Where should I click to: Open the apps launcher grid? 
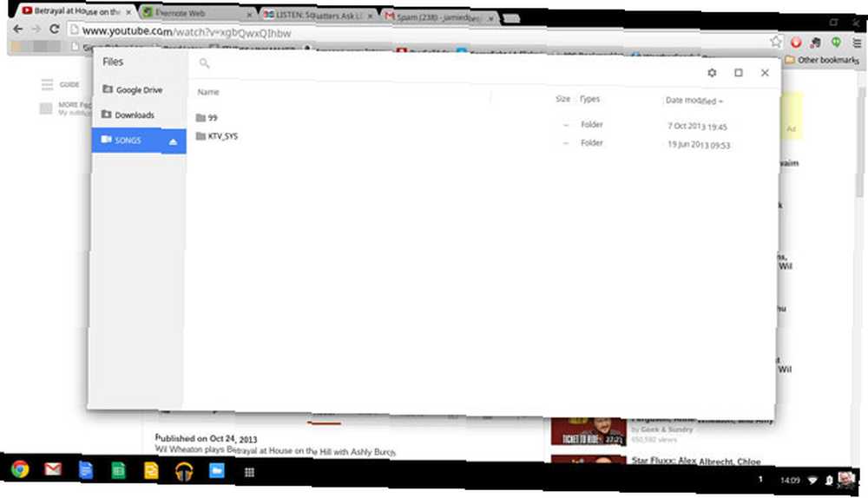[249, 472]
